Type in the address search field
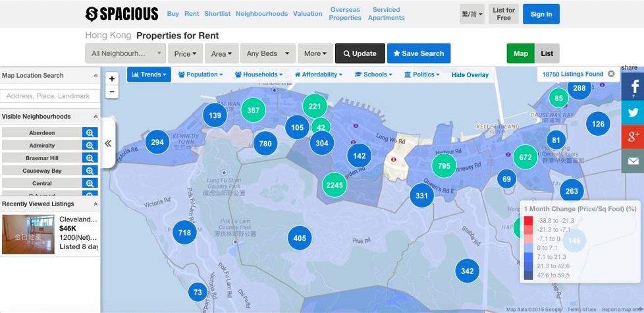This screenshot has width=644, height=313. coord(49,96)
